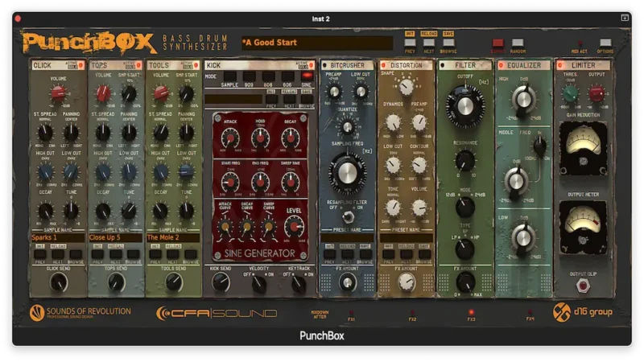Click the 'The Mole 2' sample name display

173,237
